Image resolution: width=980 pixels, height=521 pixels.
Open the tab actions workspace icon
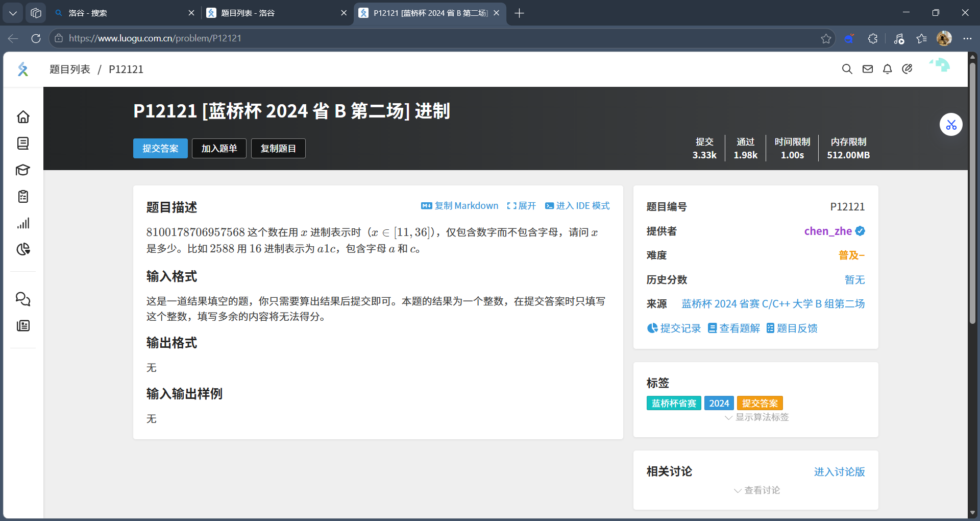point(36,13)
